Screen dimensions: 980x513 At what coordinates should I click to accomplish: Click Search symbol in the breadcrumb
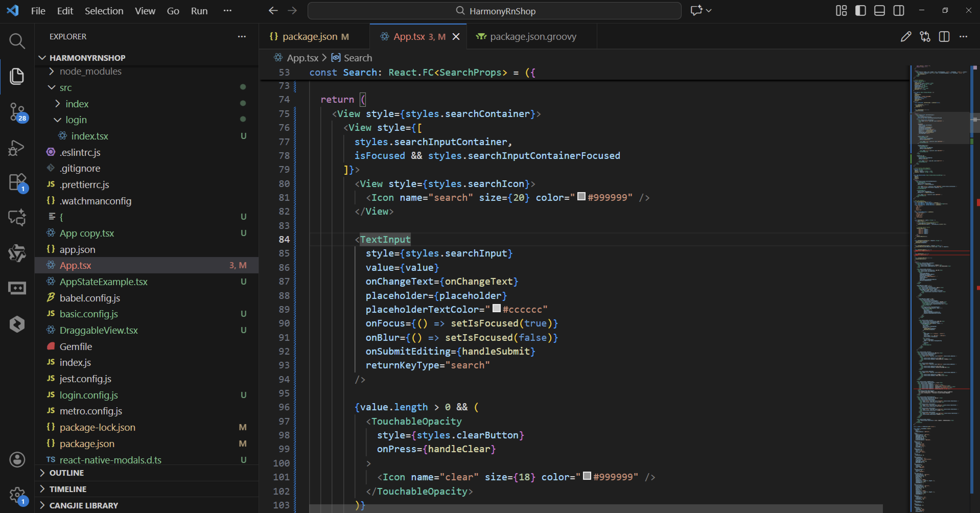point(358,58)
